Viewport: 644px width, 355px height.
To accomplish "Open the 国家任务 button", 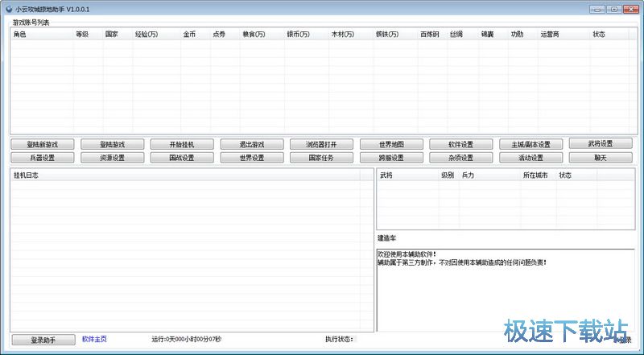I will point(321,158).
